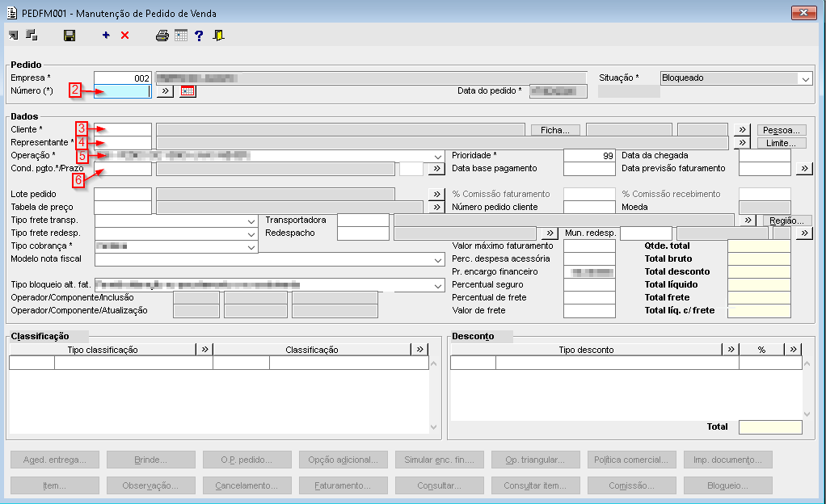The width and height of the screenshot is (826, 504).
Task: Click the first arrow-window toolbar icon
Action: point(14,36)
